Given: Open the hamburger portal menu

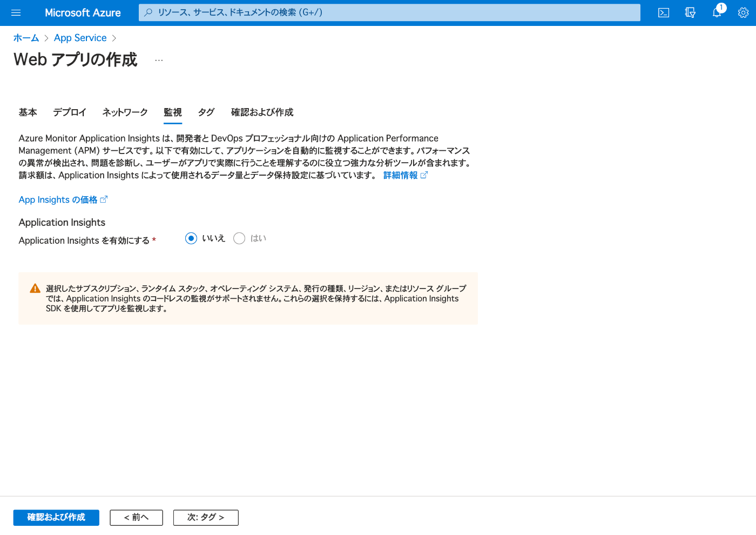Looking at the screenshot, I should pos(16,12).
